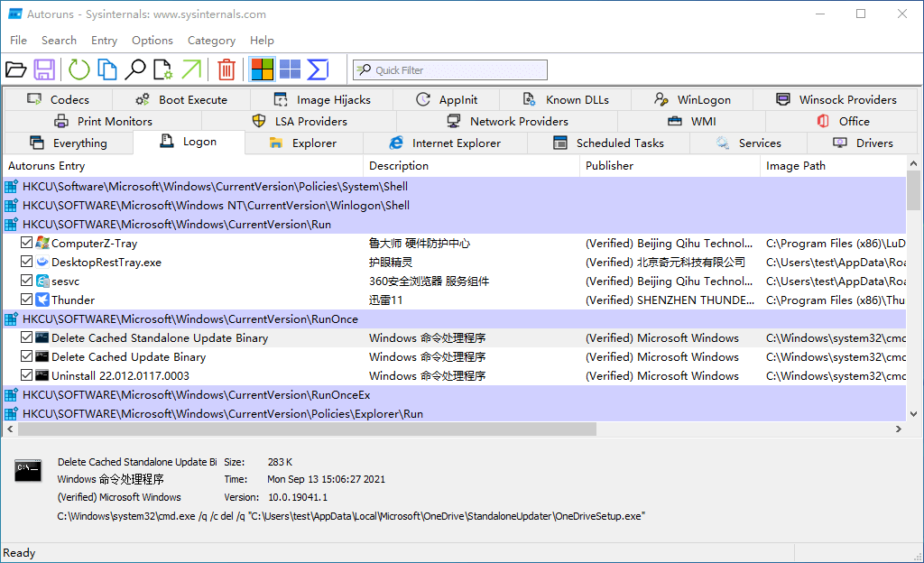The image size is (924, 563).
Task: Click the cmd icon beside Delete Cached Update Binary
Action: click(x=42, y=356)
